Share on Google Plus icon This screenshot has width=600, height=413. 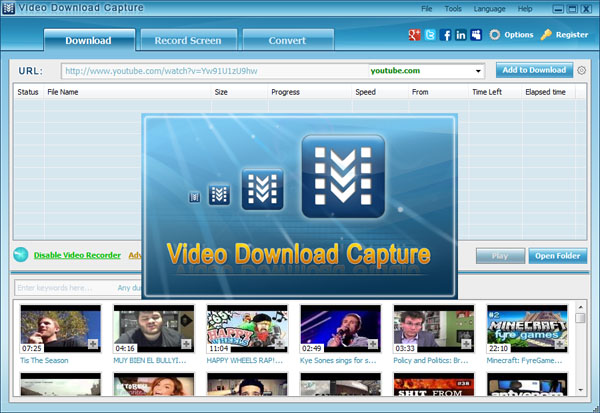(414, 35)
